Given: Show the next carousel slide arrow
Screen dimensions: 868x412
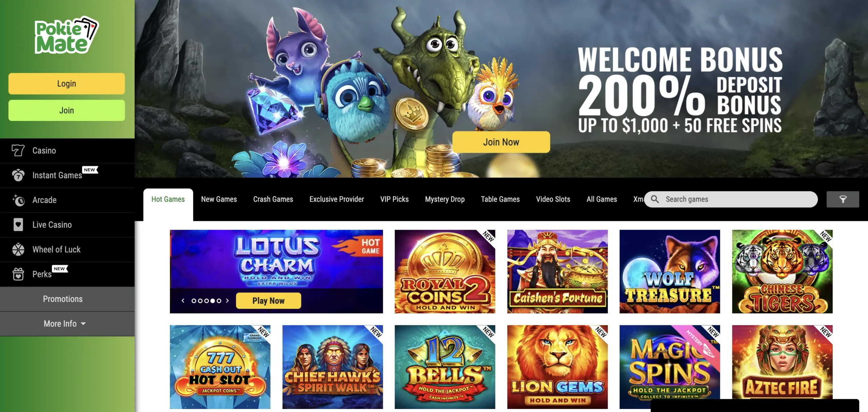Looking at the screenshot, I should [227, 301].
